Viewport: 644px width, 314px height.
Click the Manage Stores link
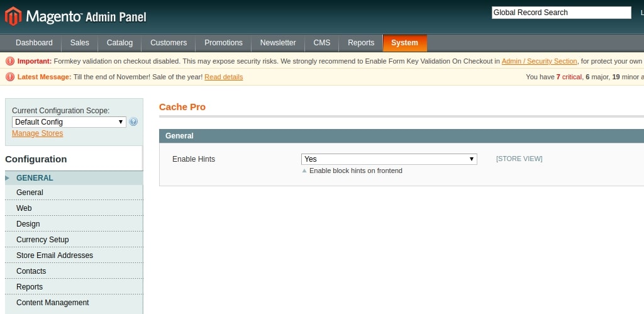pos(37,133)
